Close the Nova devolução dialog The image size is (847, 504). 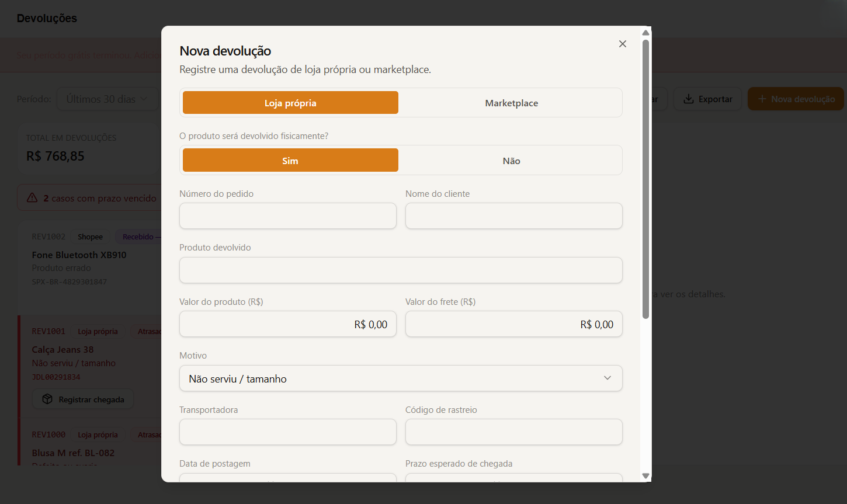623,44
